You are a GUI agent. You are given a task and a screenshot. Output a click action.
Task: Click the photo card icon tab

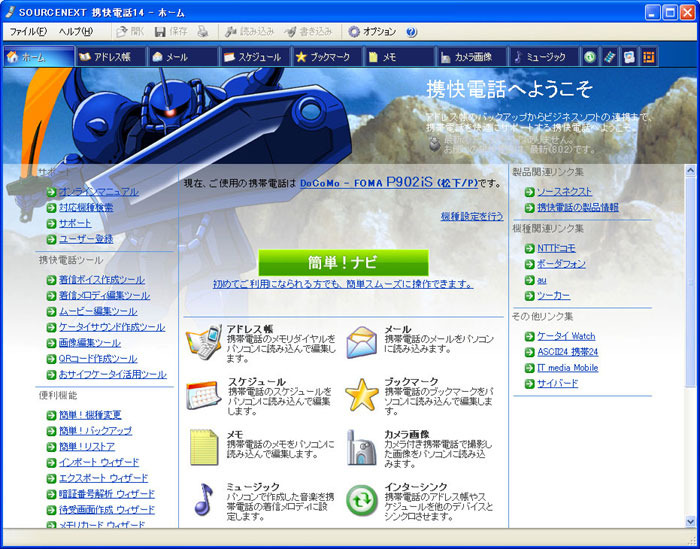pyautogui.click(x=629, y=57)
